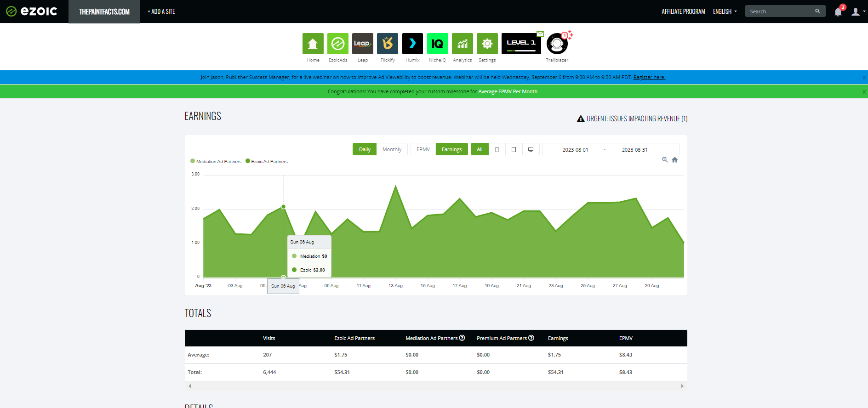Select THEPAINTFACTS.COM site tab
Screen dimensions: 868x408
tap(104, 11)
